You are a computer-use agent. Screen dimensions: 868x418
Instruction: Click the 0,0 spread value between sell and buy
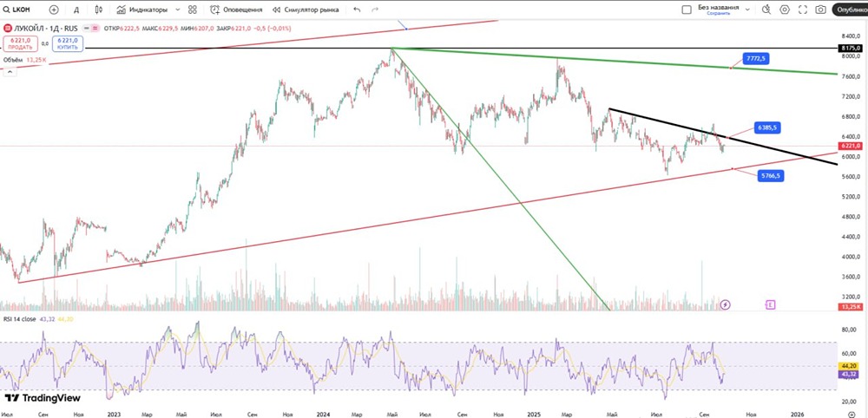coord(45,43)
